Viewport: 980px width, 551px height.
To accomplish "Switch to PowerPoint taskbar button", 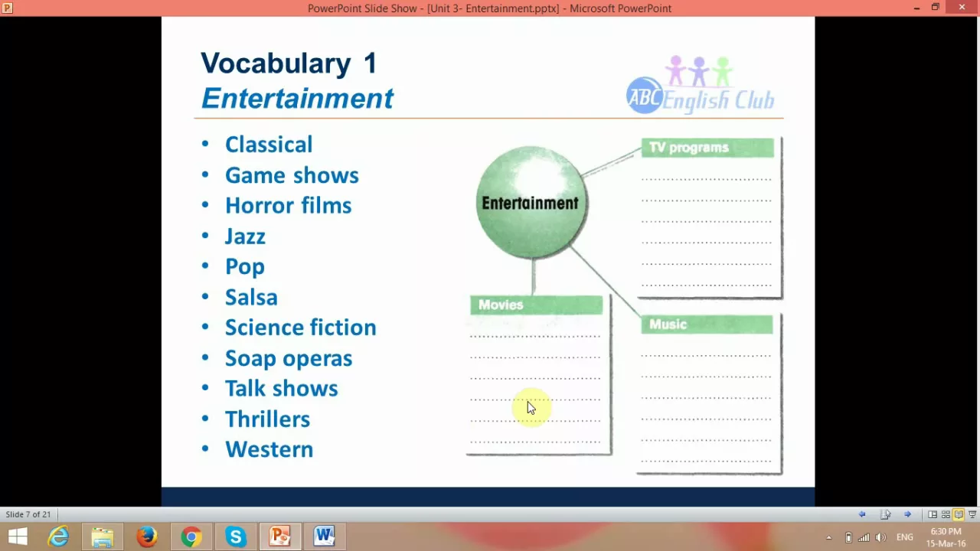I will coord(279,536).
